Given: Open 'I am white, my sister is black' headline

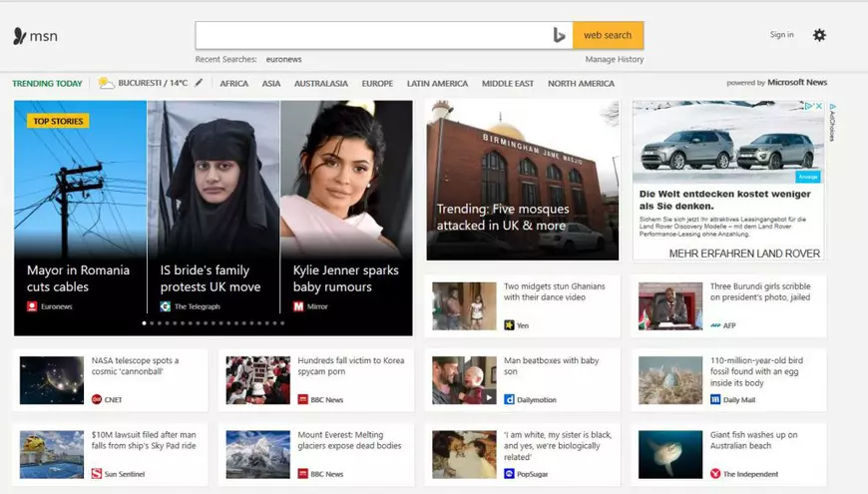Looking at the screenshot, I should [558, 445].
